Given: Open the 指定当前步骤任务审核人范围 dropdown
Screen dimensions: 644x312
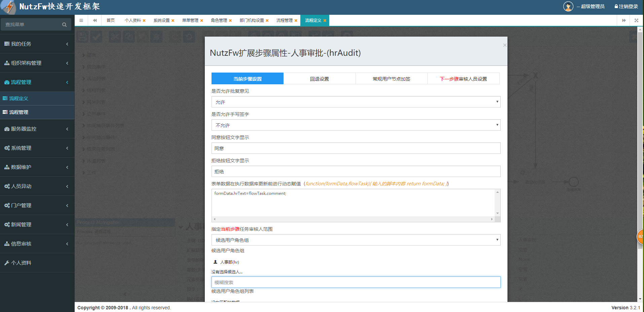Looking at the screenshot, I should click(356, 240).
